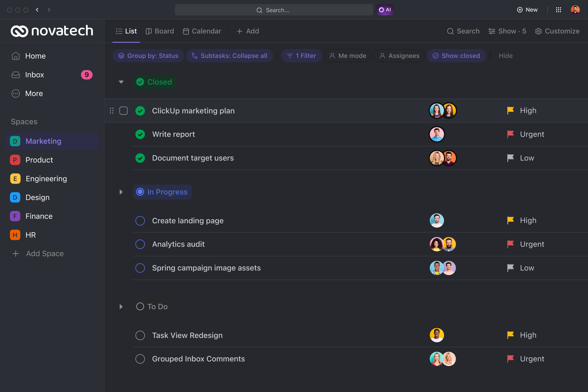The height and width of the screenshot is (392, 588).
Task: Open the apps grid icon in the top bar
Action: coord(559,10)
